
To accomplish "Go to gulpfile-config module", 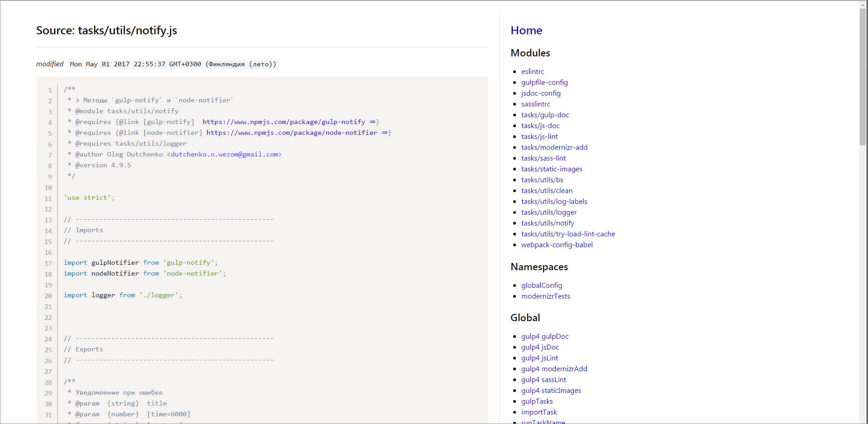I will click(544, 82).
